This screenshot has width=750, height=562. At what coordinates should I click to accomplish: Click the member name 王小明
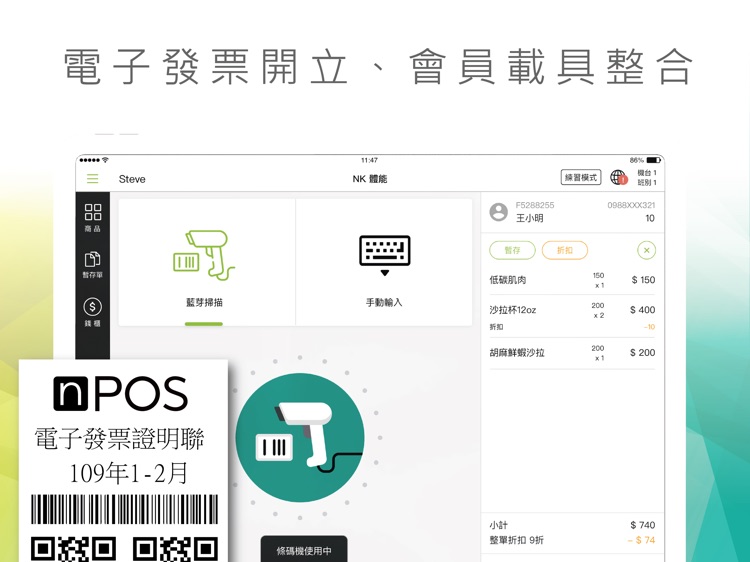point(529,219)
